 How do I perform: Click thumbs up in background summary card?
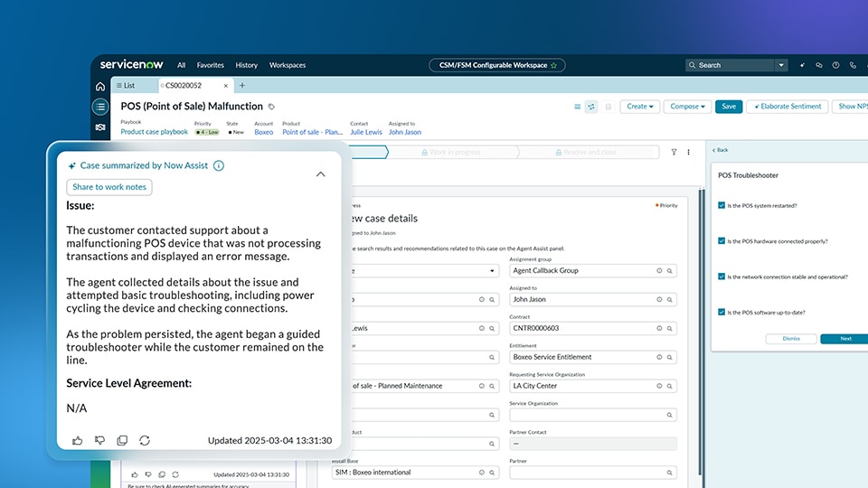point(135,474)
